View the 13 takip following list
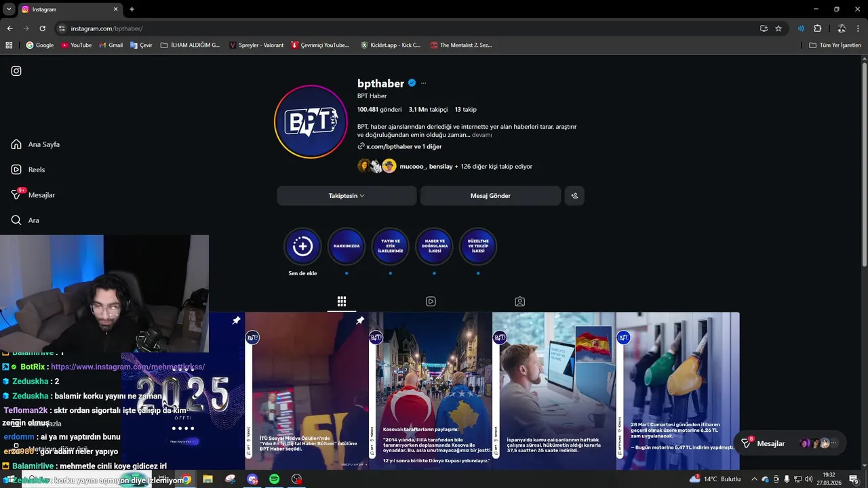The image size is (868, 488). [x=465, y=109]
